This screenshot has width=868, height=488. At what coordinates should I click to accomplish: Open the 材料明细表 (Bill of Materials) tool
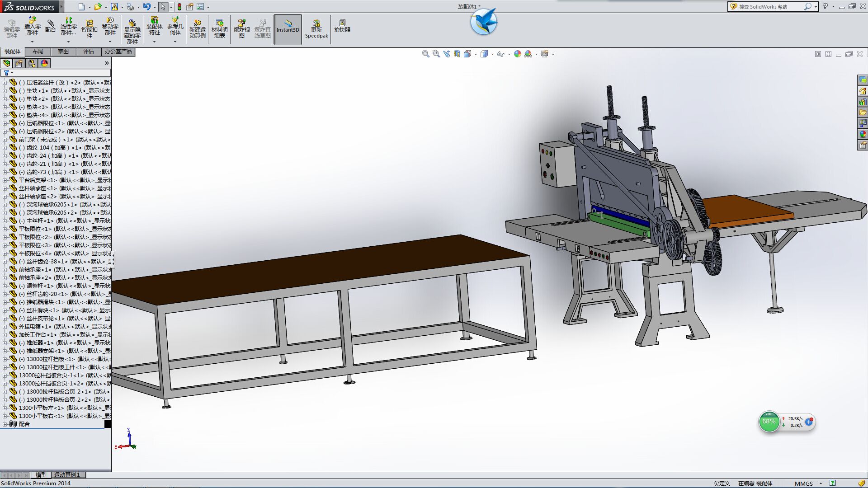click(219, 26)
